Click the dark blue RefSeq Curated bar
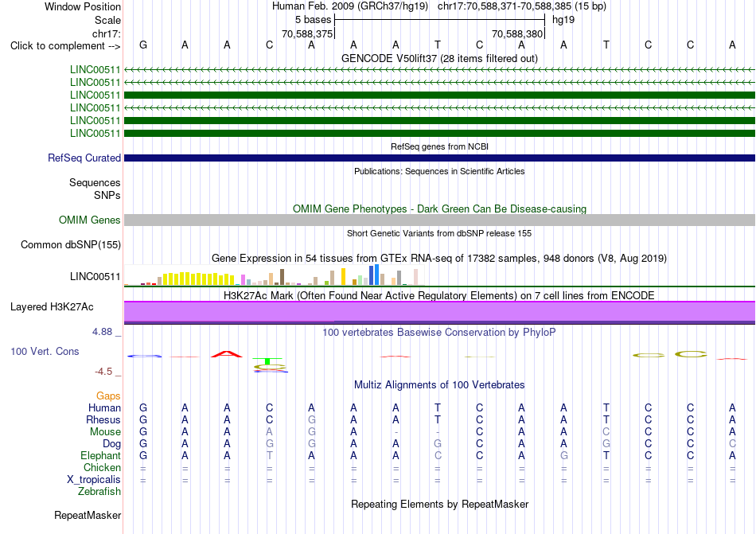Screen dimensions: 756x534 click(x=439, y=158)
